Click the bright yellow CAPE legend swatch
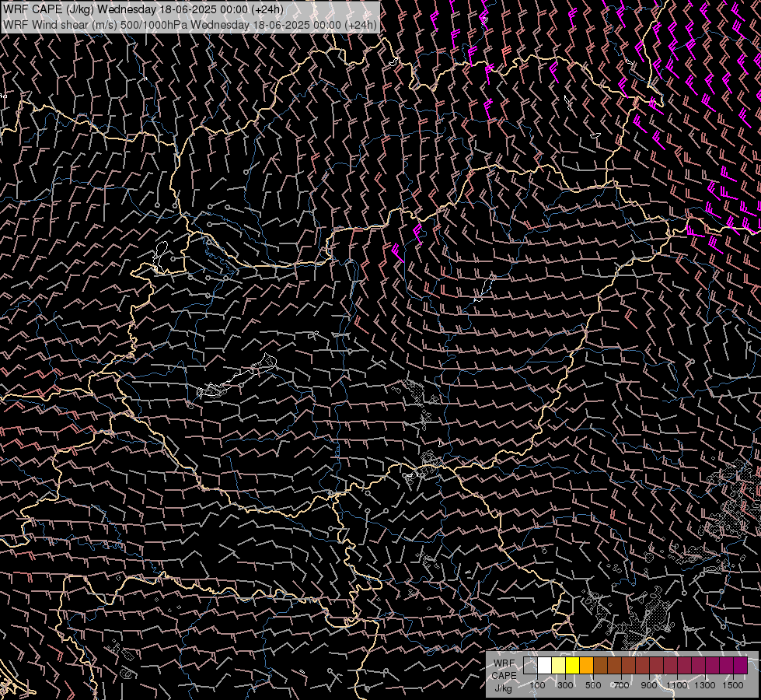 click(572, 665)
